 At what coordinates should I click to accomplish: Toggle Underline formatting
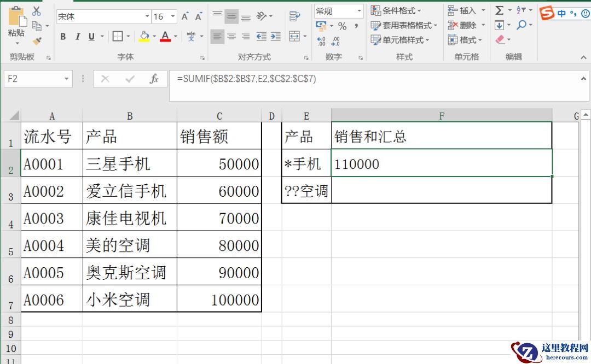click(91, 37)
